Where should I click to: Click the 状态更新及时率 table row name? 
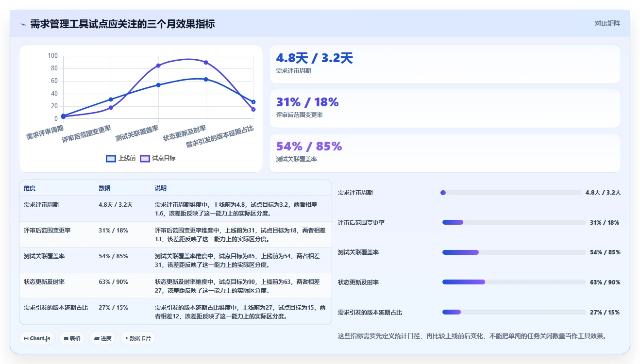(44, 282)
